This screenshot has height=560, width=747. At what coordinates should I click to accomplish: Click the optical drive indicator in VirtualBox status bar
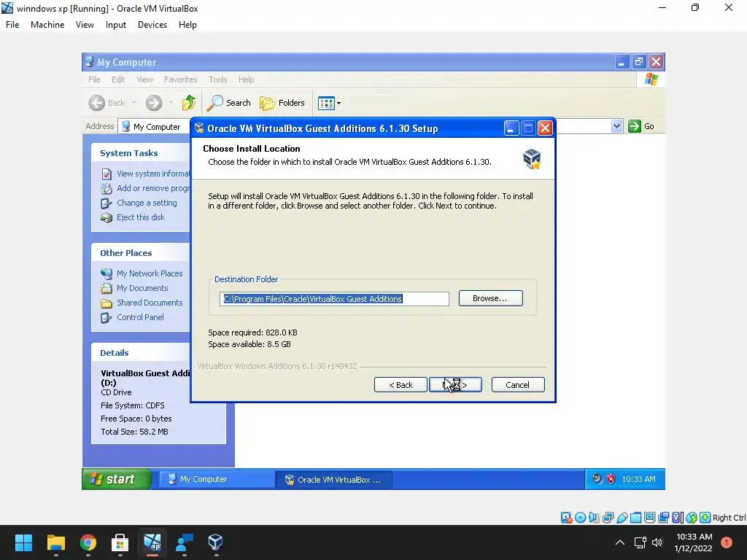point(580,518)
